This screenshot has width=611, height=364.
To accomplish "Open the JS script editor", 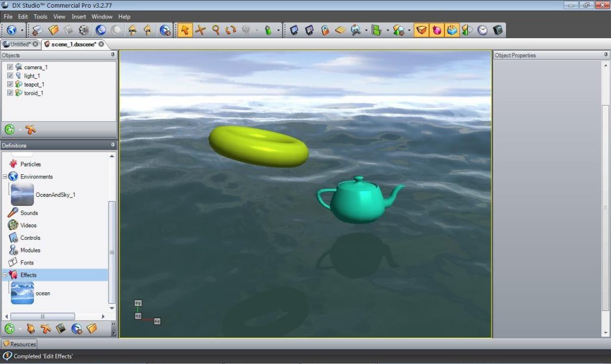I will pyautogui.click(x=148, y=30).
